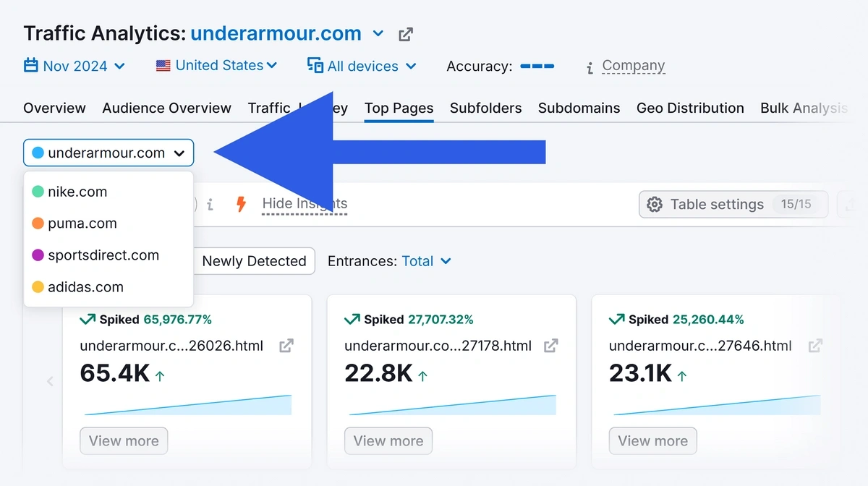Open the Nov 2024 date picker

pos(75,66)
